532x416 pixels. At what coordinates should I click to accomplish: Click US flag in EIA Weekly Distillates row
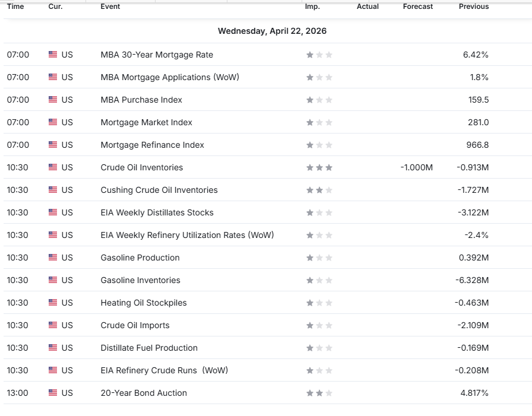pyautogui.click(x=53, y=212)
